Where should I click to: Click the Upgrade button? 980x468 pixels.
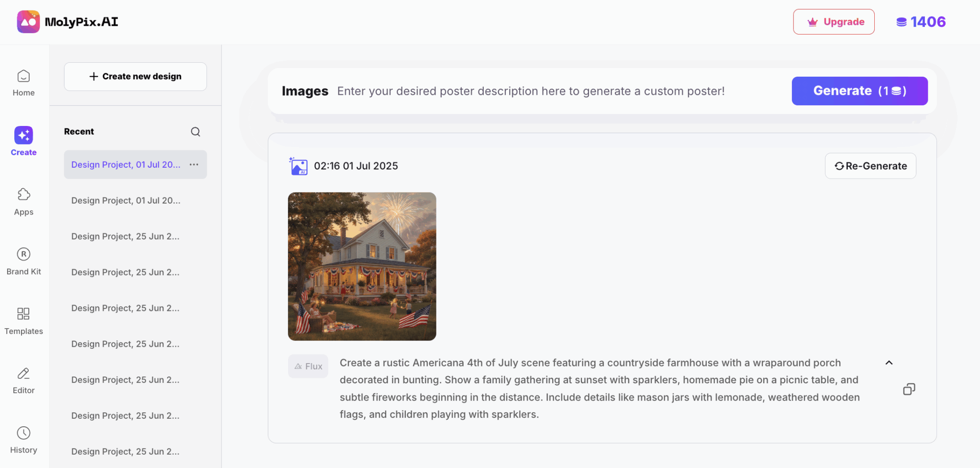(834, 22)
